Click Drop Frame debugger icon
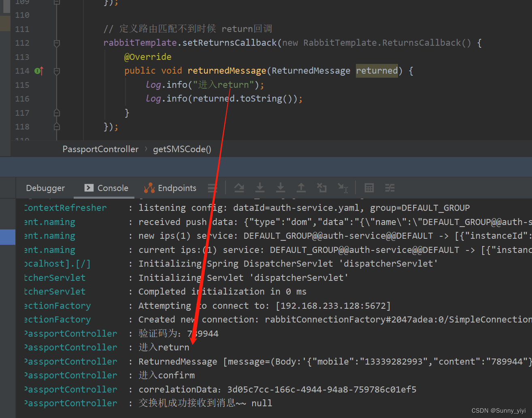 click(322, 188)
